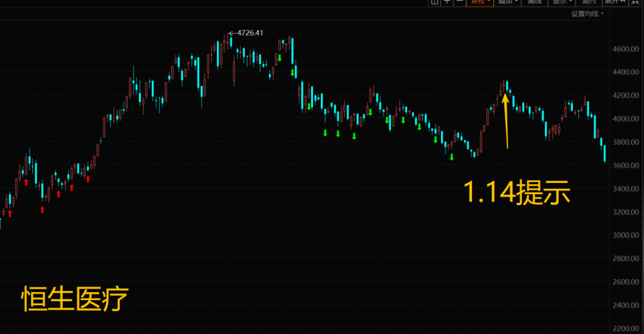Click the 3000.00 price axis label
This screenshot has width=644, height=334.
point(626,236)
